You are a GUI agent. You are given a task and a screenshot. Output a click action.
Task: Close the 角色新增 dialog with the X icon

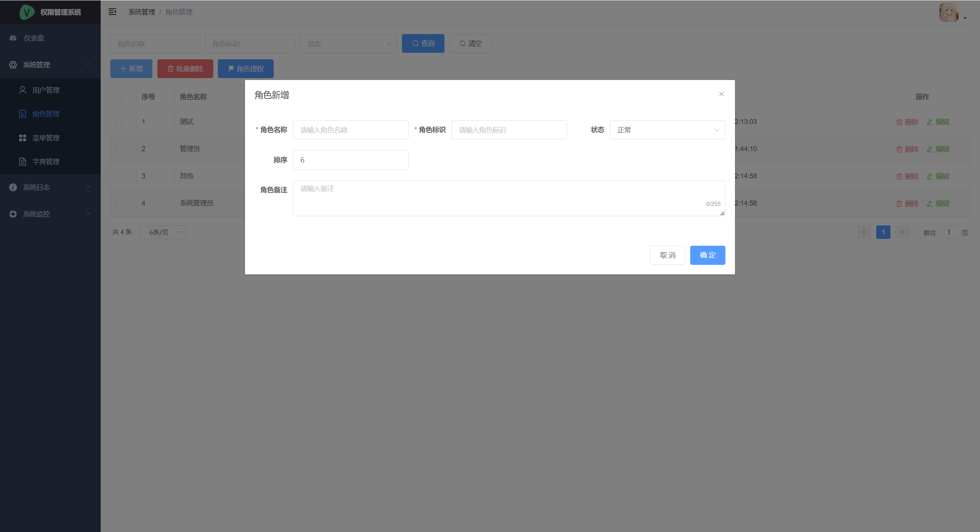tap(721, 94)
